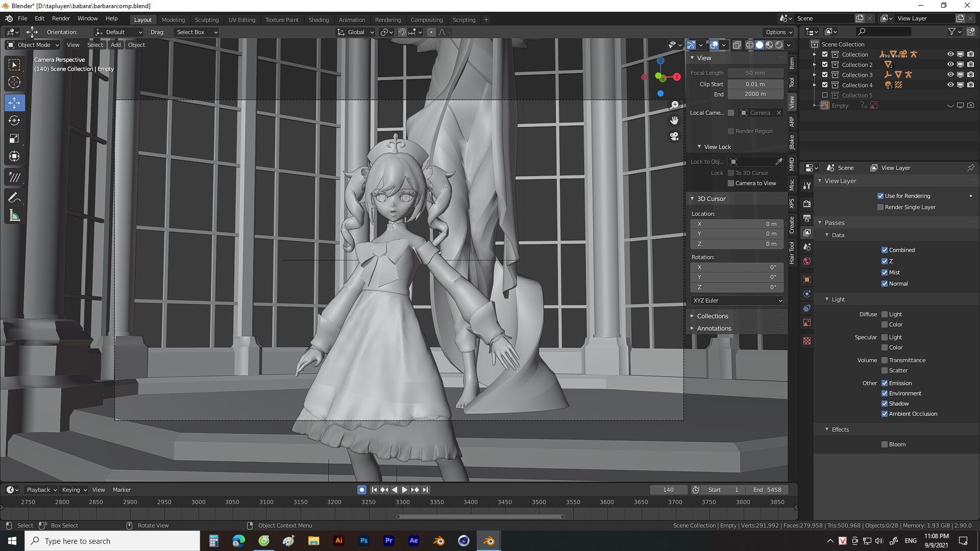Open Render Properties in the Properties editor
The width and height of the screenshot is (980, 551).
pyautogui.click(x=806, y=204)
